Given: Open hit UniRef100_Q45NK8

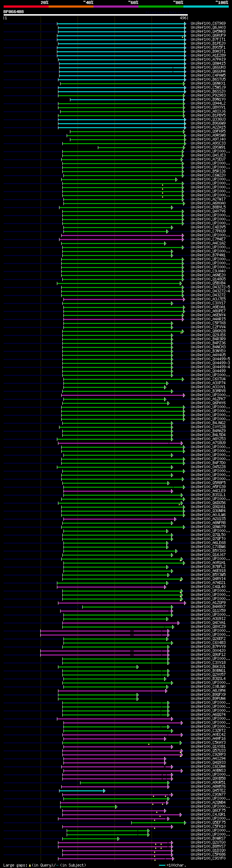Looking at the screenshot, I should 208,31.
